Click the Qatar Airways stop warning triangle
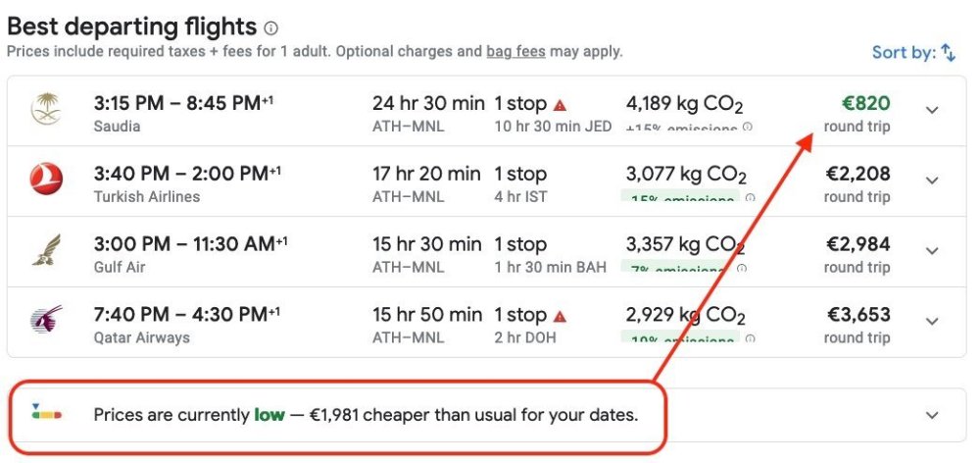Viewport: 980px width, 463px height. [x=560, y=316]
